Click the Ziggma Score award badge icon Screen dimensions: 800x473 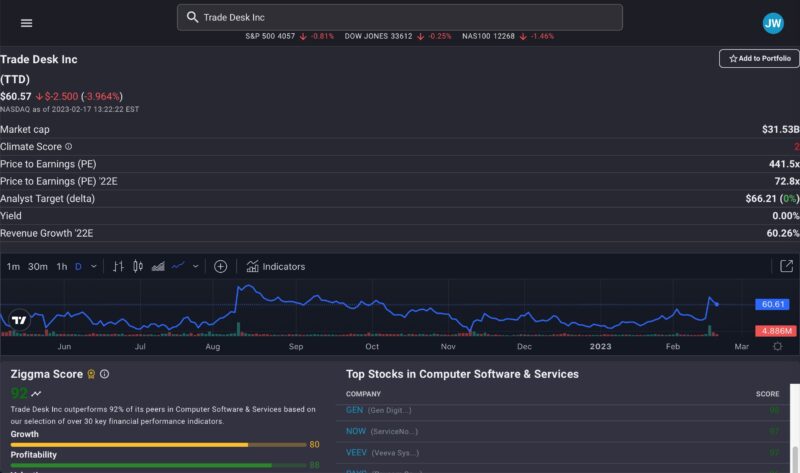coord(91,375)
